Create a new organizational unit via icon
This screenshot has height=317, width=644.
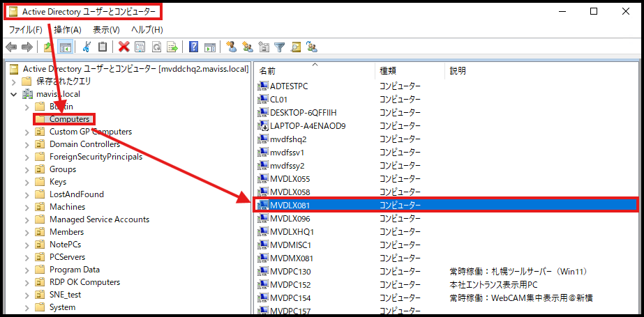pyautogui.click(x=264, y=47)
